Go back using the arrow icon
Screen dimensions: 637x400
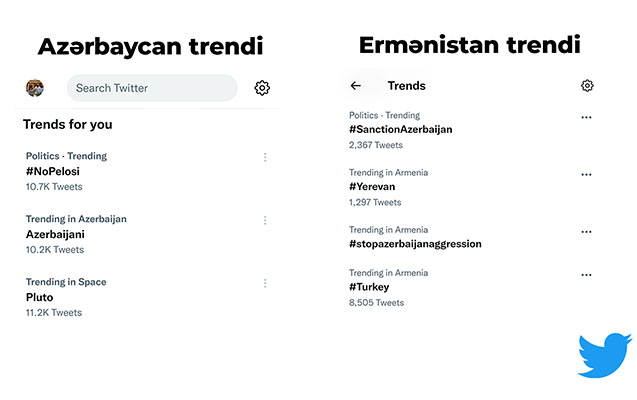(356, 86)
